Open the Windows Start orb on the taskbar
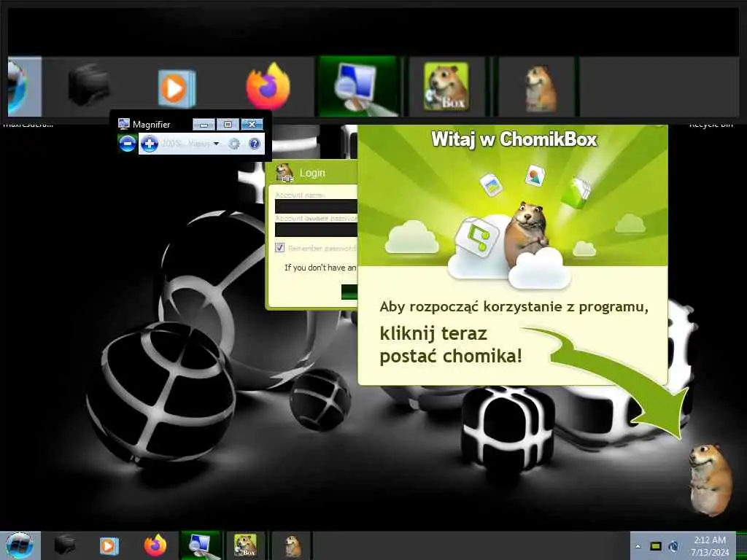Image resolution: width=747 pixels, height=560 pixels. click(20, 545)
